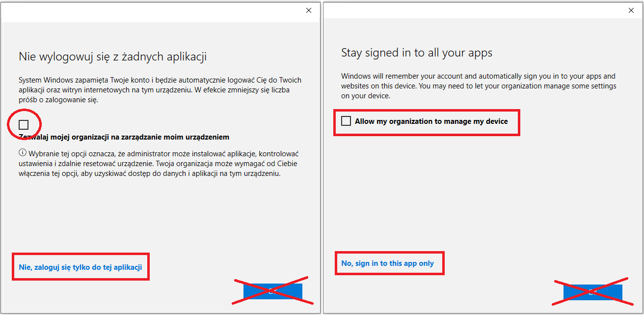Close the English 'Stay signed in' dialog
Viewport: 644px width, 315px height.
[x=631, y=10]
